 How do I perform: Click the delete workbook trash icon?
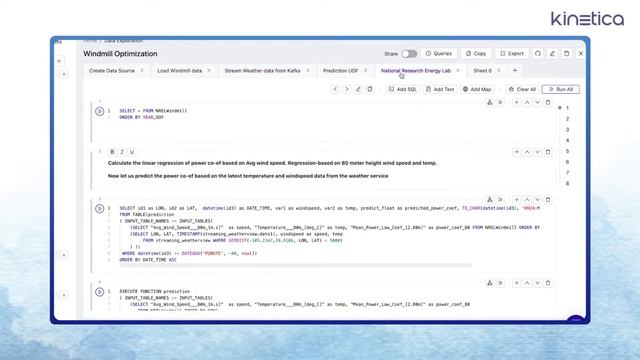click(x=567, y=53)
